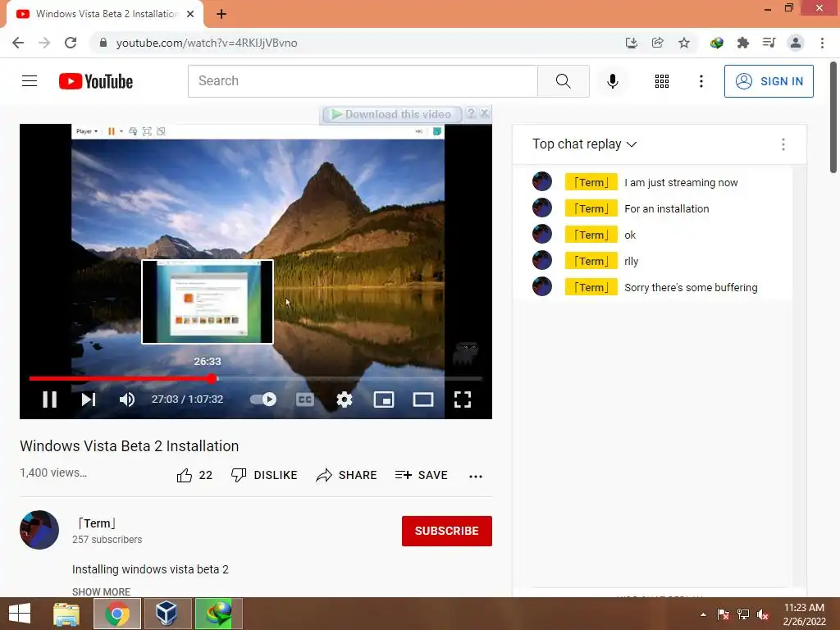Click the SIGN IN button
840x630 pixels.
[x=769, y=81]
